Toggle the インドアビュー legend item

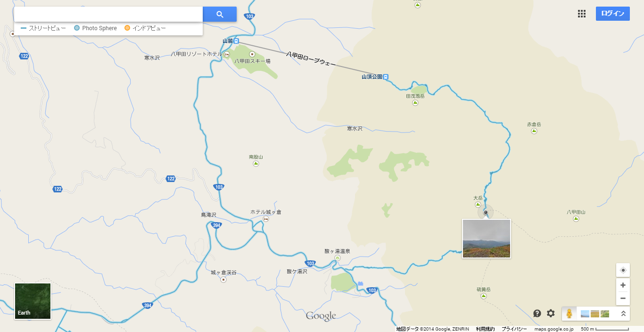pyautogui.click(x=145, y=28)
